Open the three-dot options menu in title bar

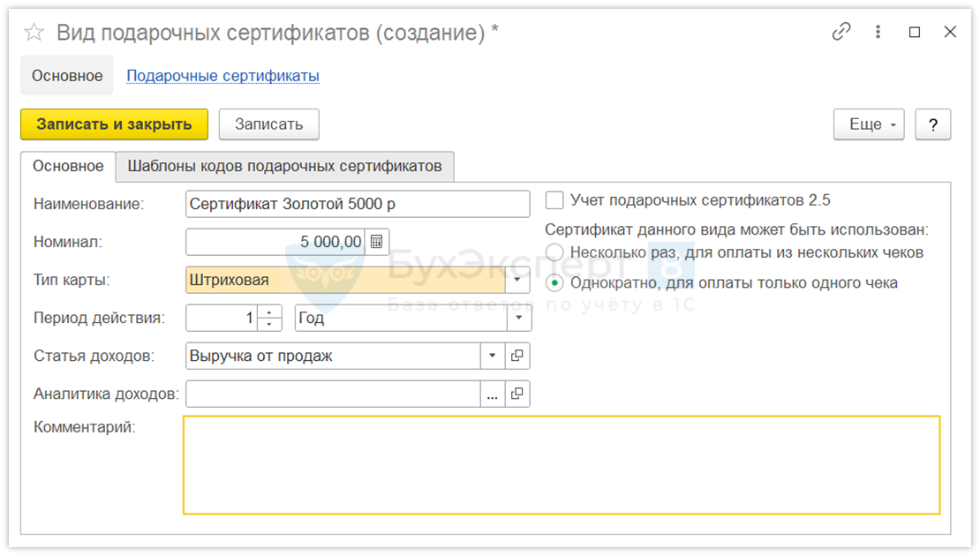[x=878, y=32]
